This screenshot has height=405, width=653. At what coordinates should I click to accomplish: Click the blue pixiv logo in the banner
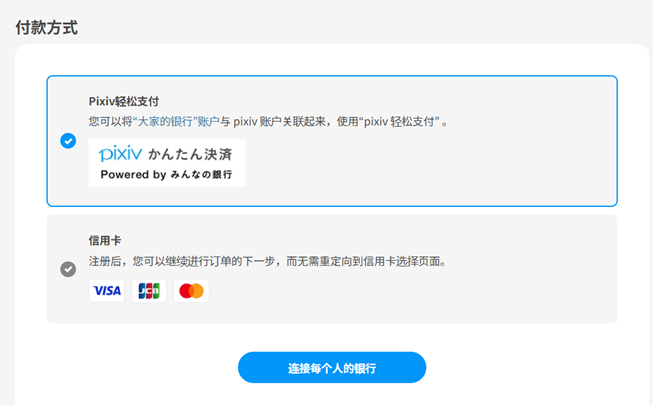point(120,154)
